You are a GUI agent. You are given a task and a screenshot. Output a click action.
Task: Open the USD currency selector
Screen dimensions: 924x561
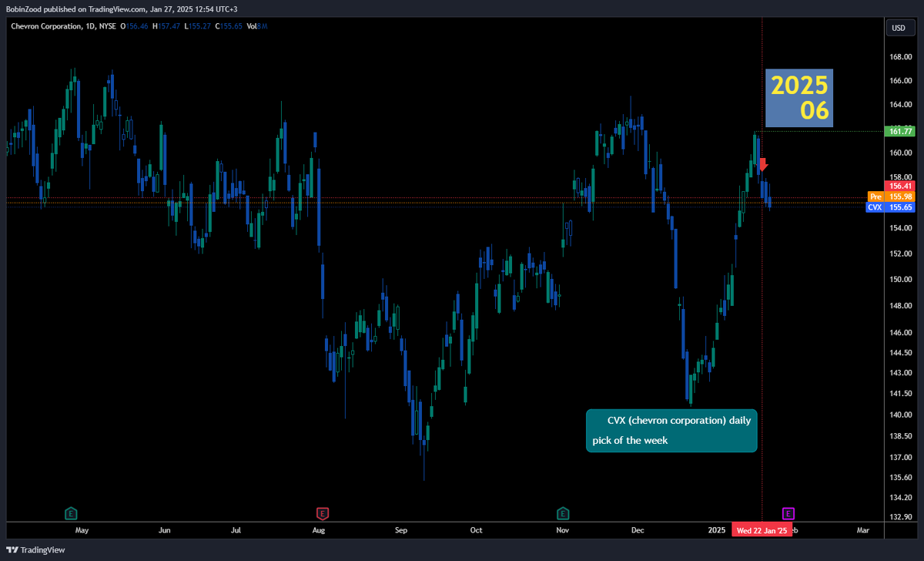pos(898,28)
